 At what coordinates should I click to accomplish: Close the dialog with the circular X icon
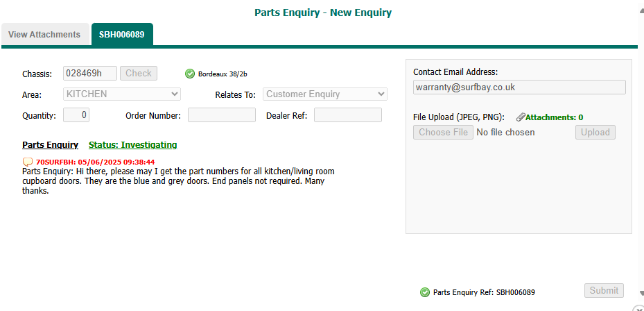coord(638,309)
